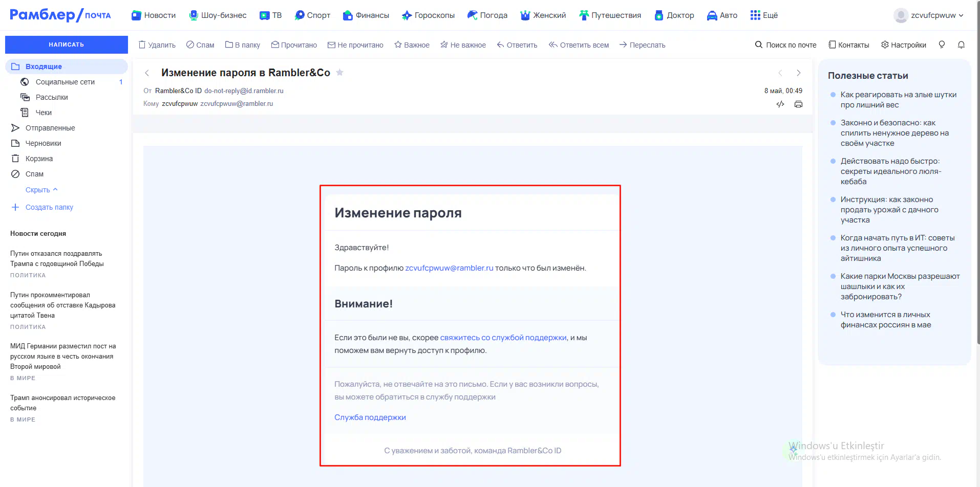Open Женский section
The image size is (980, 487).
click(x=543, y=15)
